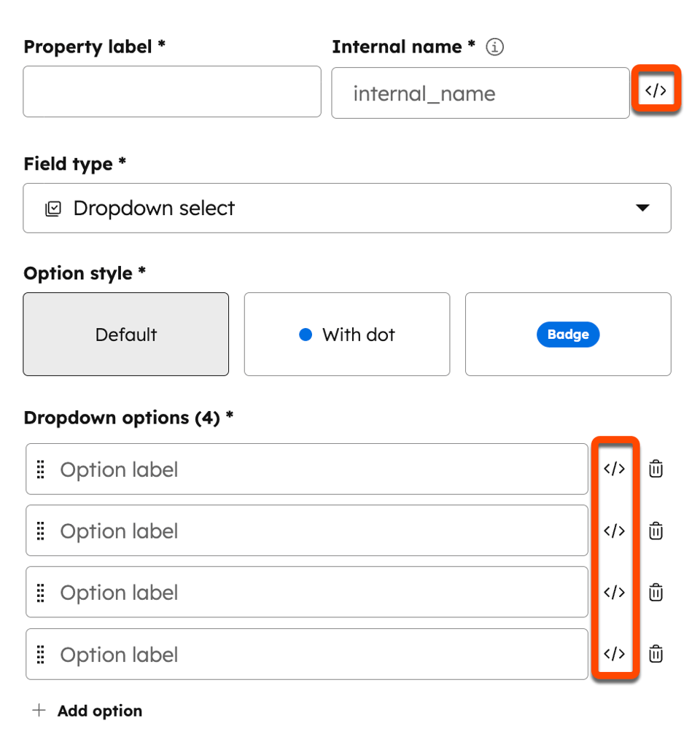Select the With dot option style
The image size is (700, 742).
tap(346, 334)
